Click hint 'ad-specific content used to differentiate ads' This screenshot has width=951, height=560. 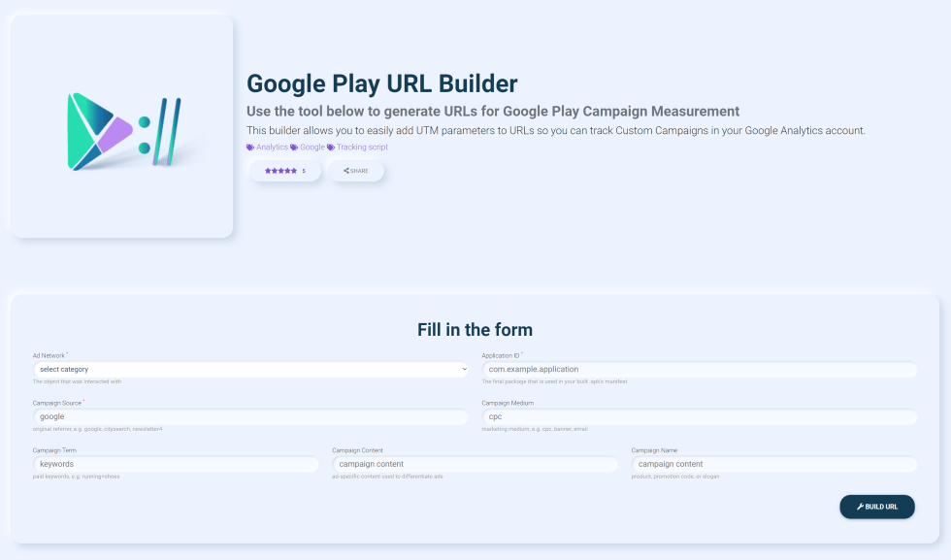click(x=387, y=477)
